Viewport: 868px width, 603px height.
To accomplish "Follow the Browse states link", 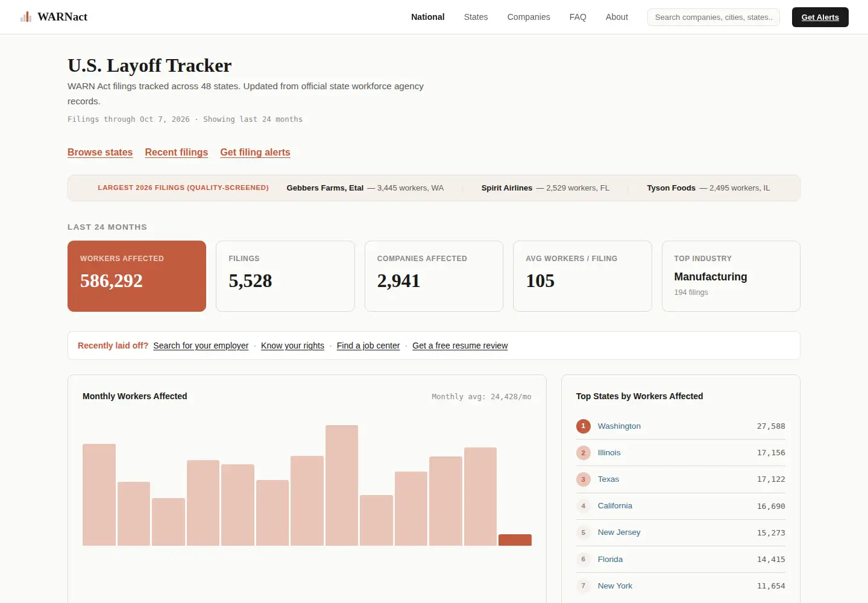I will (x=100, y=152).
